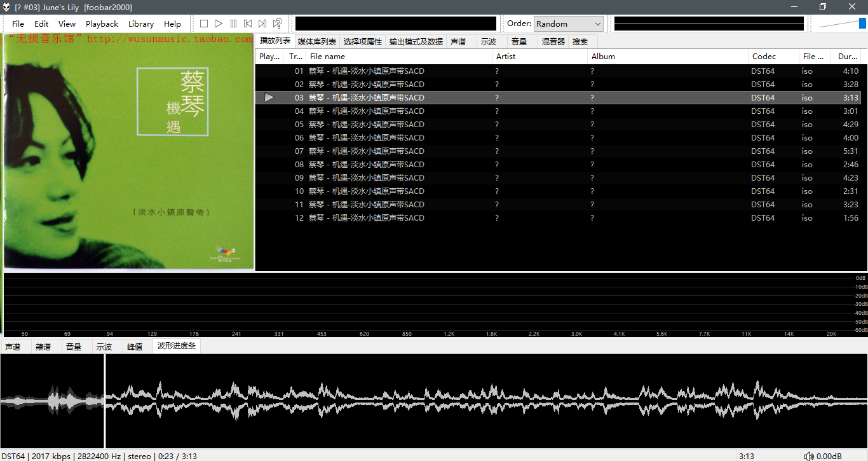868x461 pixels.
Task: Select track 07 in the playlist
Action: click(x=366, y=151)
